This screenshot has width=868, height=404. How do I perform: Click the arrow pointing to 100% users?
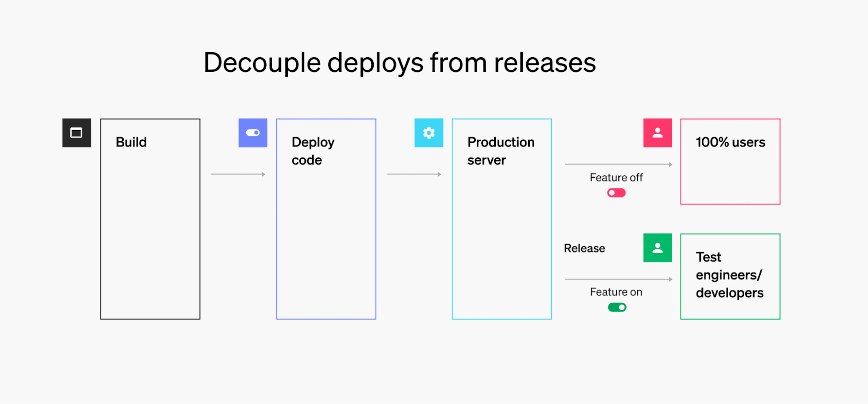pos(618,164)
